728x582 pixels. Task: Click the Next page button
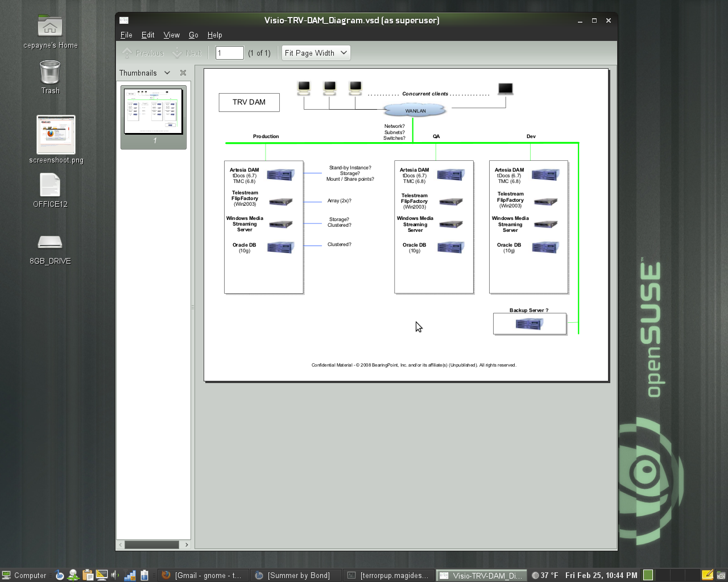click(188, 53)
